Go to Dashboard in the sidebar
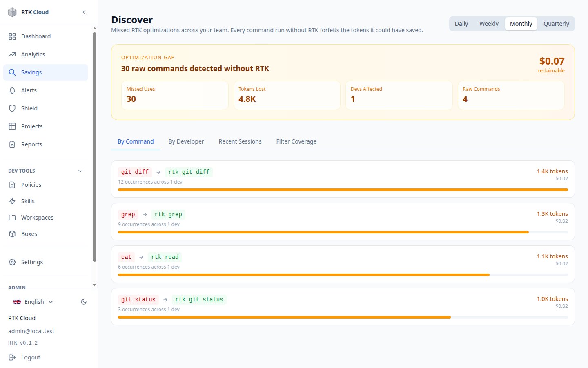The width and height of the screenshot is (588, 368). point(46,36)
